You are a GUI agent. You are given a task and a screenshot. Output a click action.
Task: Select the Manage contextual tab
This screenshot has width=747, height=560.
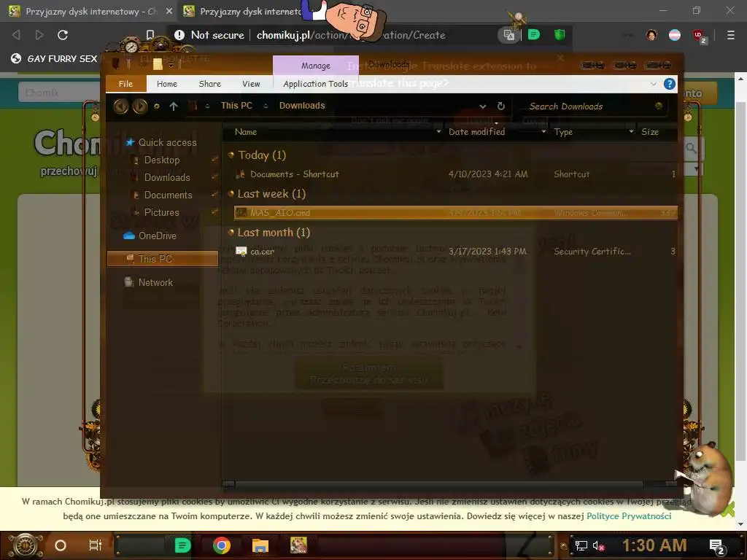click(315, 66)
